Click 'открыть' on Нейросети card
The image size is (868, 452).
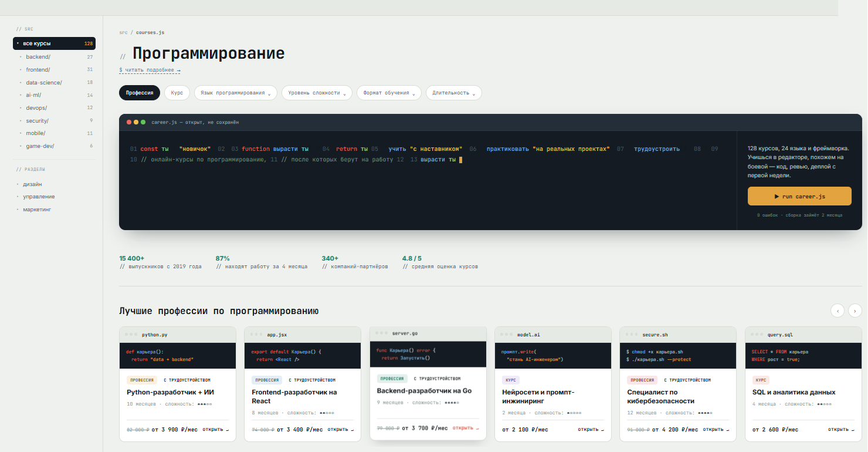pos(591,429)
